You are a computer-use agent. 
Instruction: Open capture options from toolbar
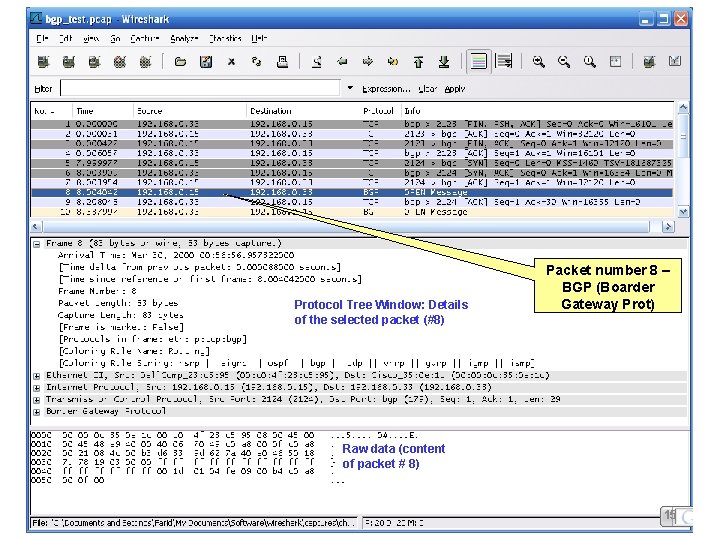click(x=69, y=62)
